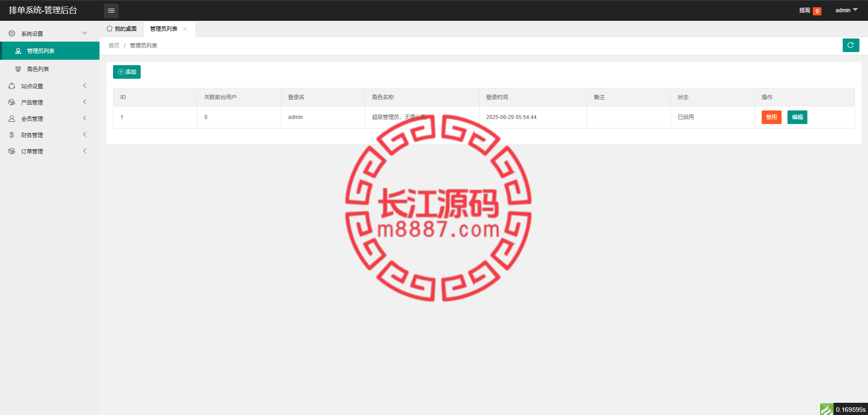Screen dimensions: 868x415
Task: Collapse the 系统设置 menu chevron
Action: 85,33
